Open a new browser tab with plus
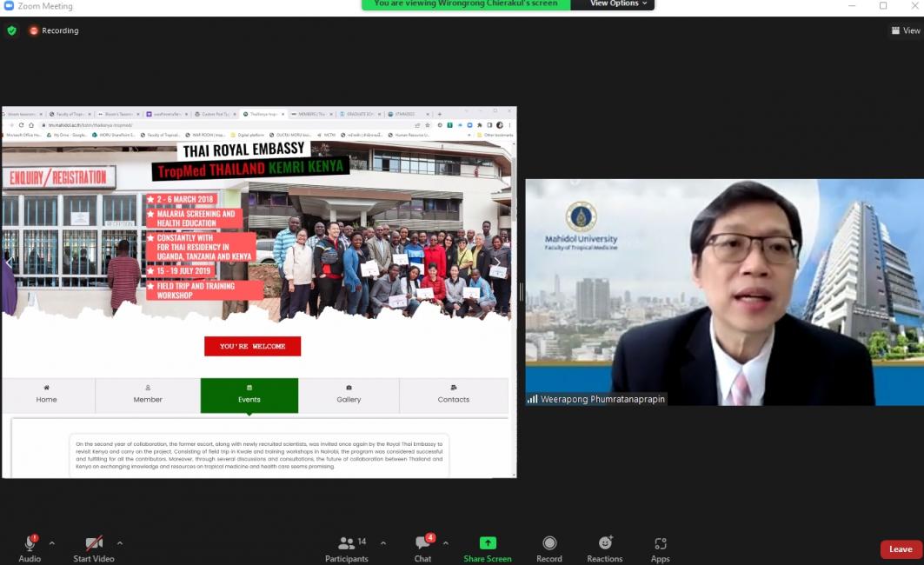Screen dimensions: 924x565 (440, 114)
